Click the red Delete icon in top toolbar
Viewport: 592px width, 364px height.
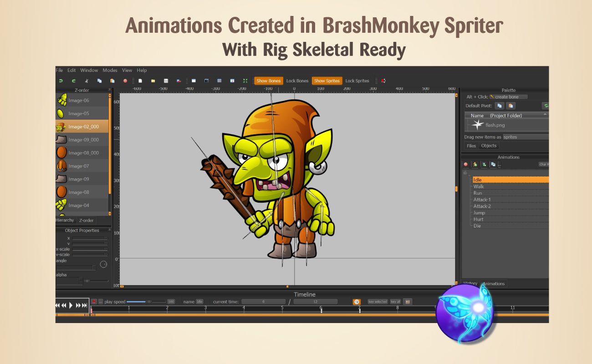pyautogui.click(x=125, y=81)
